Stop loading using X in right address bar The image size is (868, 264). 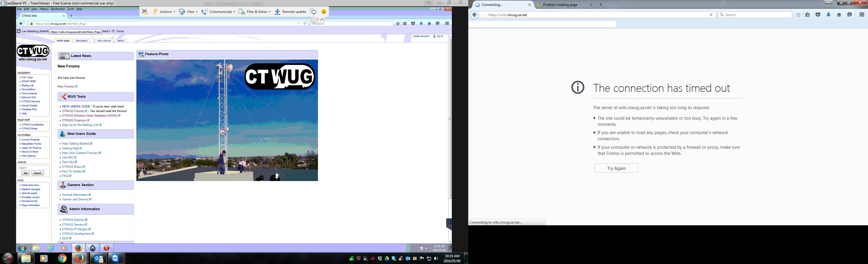(711, 15)
